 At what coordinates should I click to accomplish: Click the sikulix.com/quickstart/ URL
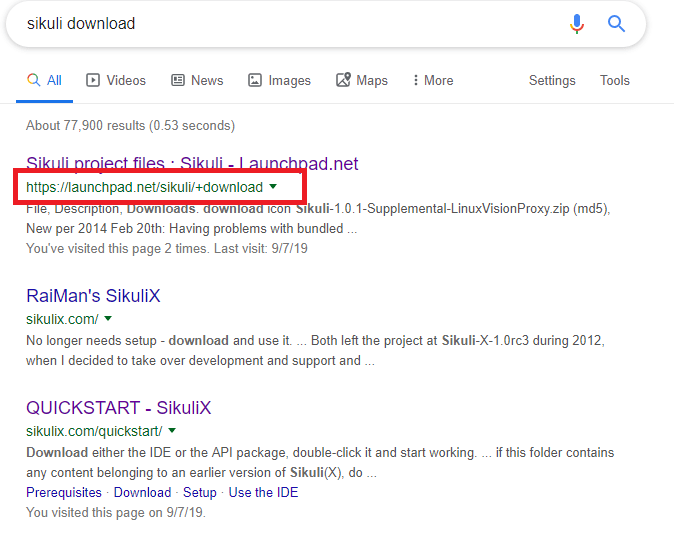94,431
